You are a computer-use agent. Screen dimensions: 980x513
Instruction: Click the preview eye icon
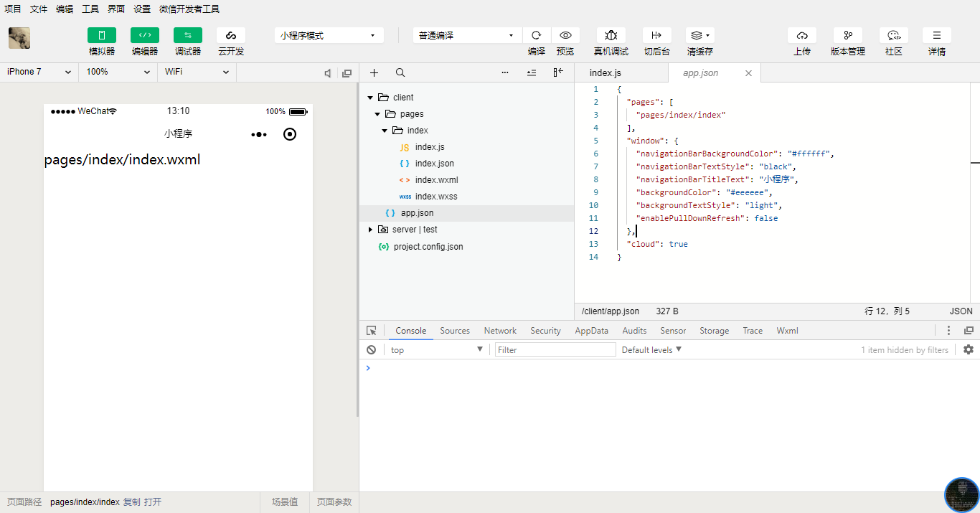tap(565, 35)
